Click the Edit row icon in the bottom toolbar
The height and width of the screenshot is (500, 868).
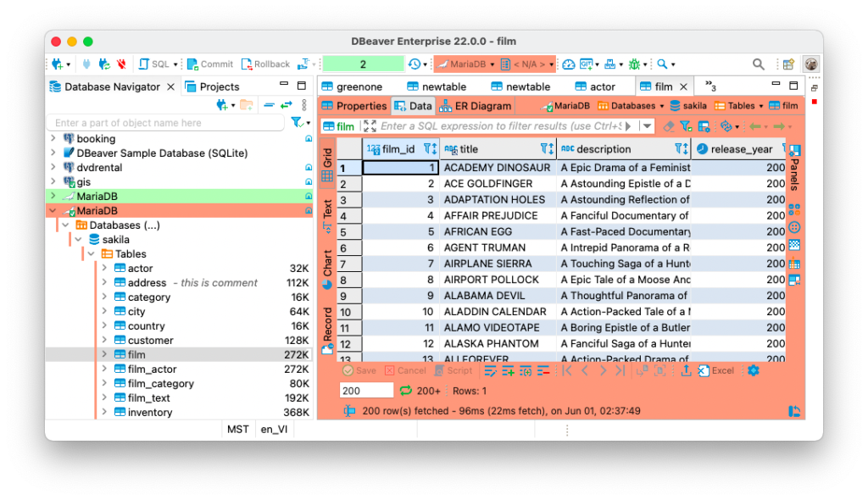(x=490, y=371)
